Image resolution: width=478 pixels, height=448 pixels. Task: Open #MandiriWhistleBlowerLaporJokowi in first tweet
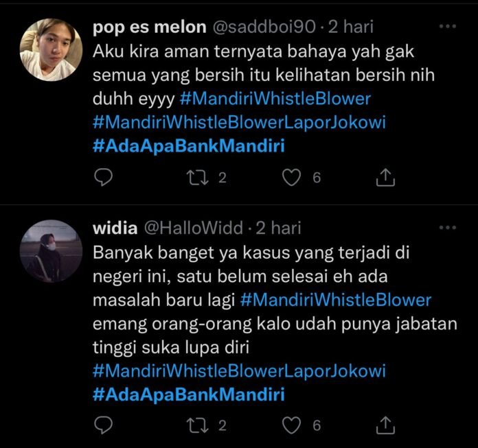[x=239, y=122]
